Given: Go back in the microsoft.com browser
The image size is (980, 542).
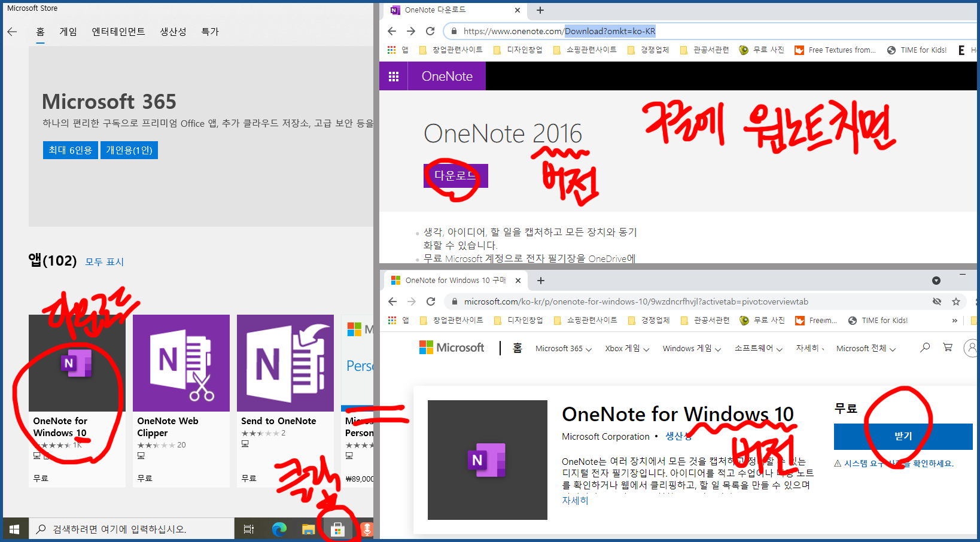Looking at the screenshot, I should [392, 302].
